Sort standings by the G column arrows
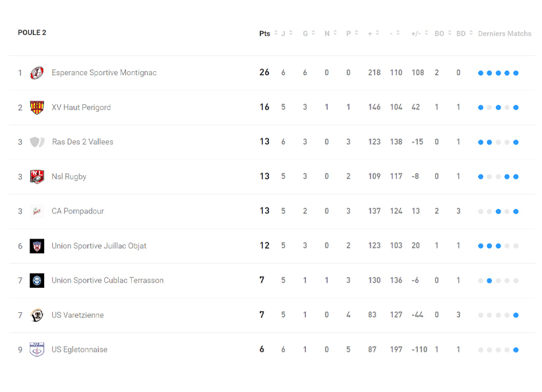 click(x=313, y=33)
